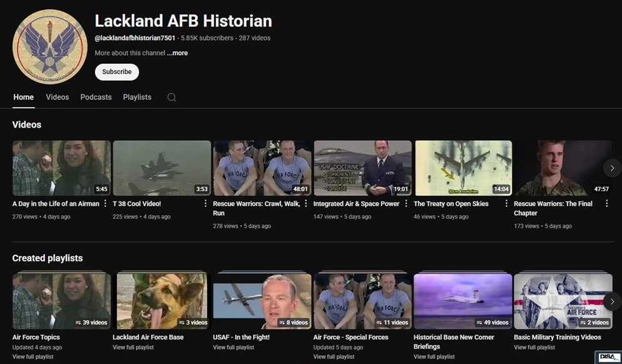622x364 pixels.
Task: Click next arrow in Created playlists row
Action: 612,301
